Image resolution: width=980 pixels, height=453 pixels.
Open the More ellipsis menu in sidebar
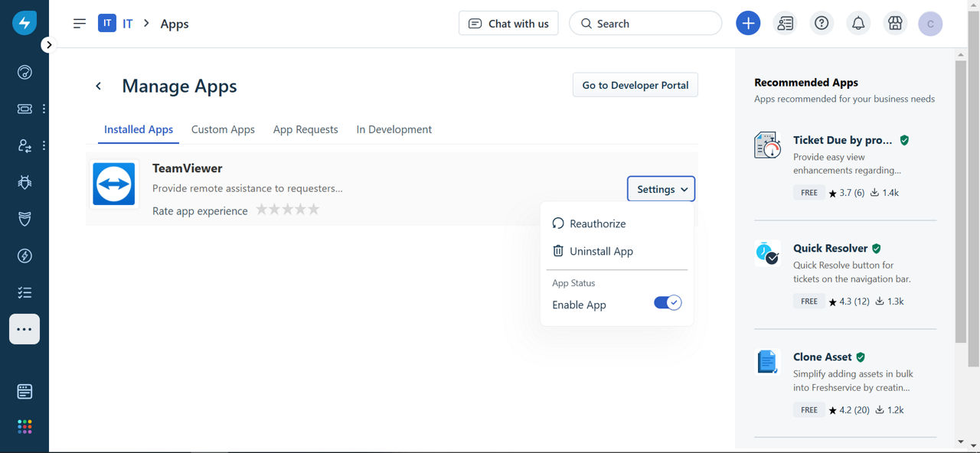(x=24, y=329)
